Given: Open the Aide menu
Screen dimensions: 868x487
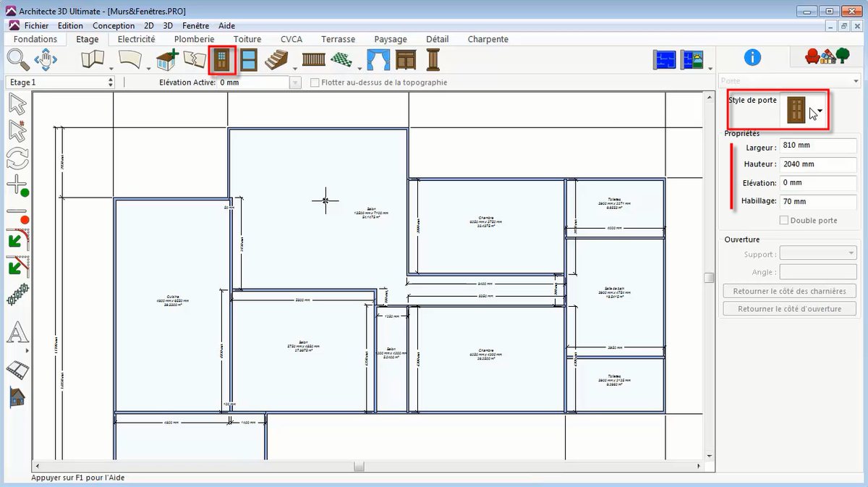Looking at the screenshot, I should tap(226, 25).
